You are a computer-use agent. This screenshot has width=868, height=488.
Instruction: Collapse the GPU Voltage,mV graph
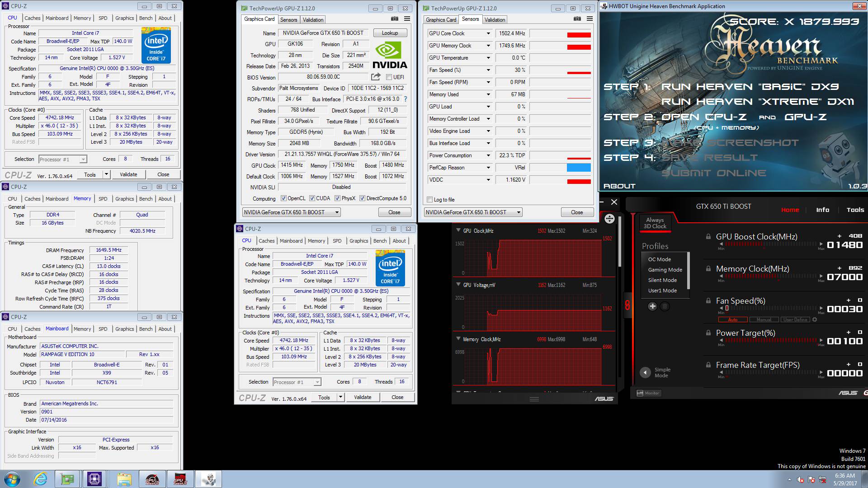coord(458,285)
